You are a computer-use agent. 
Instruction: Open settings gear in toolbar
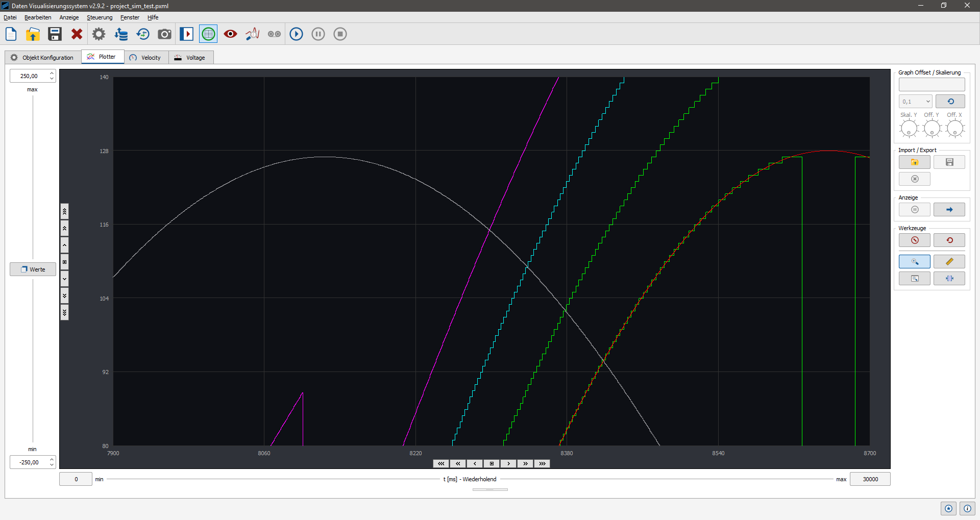99,34
